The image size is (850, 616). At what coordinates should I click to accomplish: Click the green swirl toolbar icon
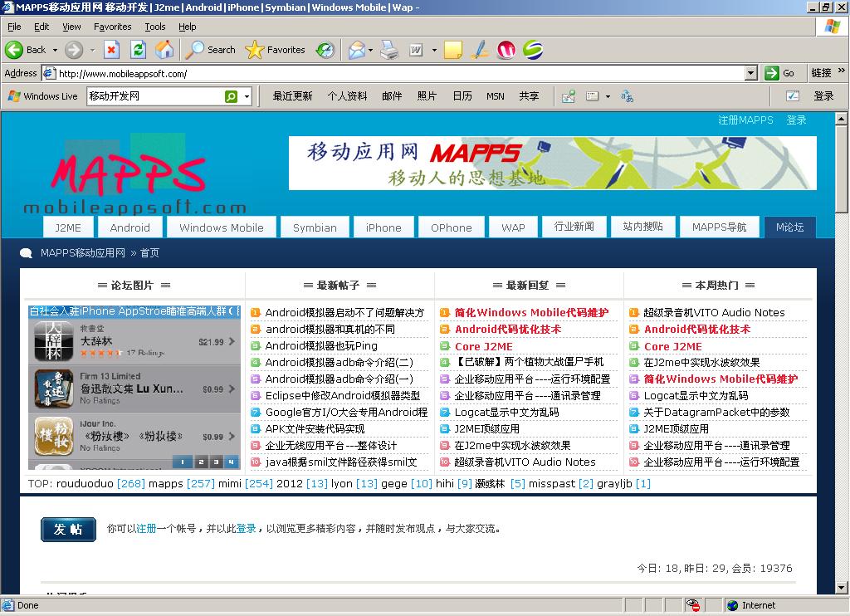coord(533,50)
